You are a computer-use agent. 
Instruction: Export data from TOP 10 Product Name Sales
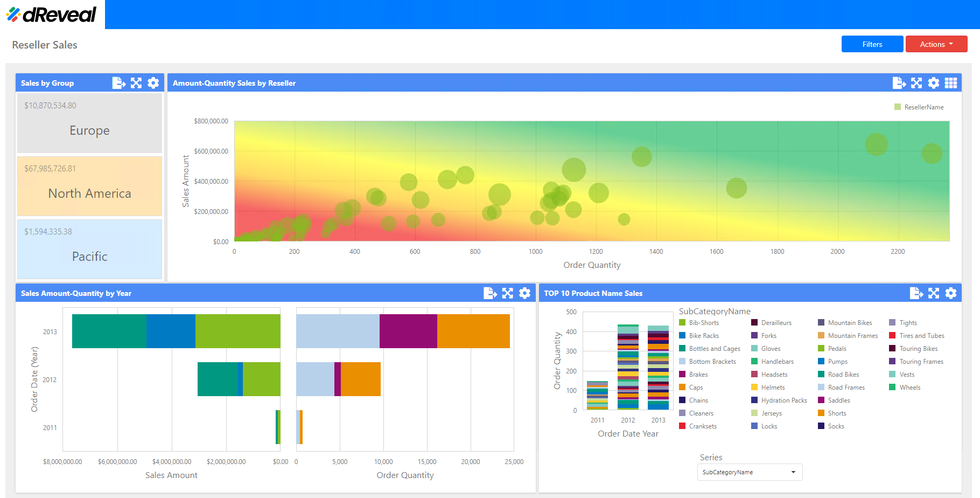coord(917,293)
